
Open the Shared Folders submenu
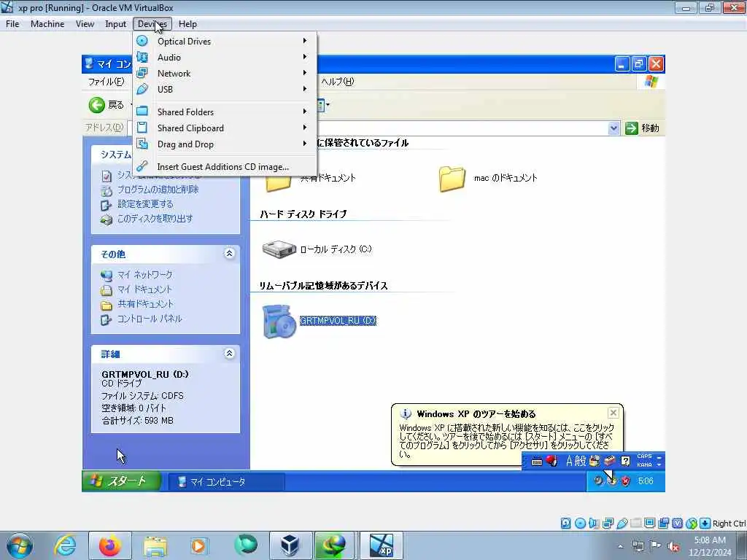[225, 112]
